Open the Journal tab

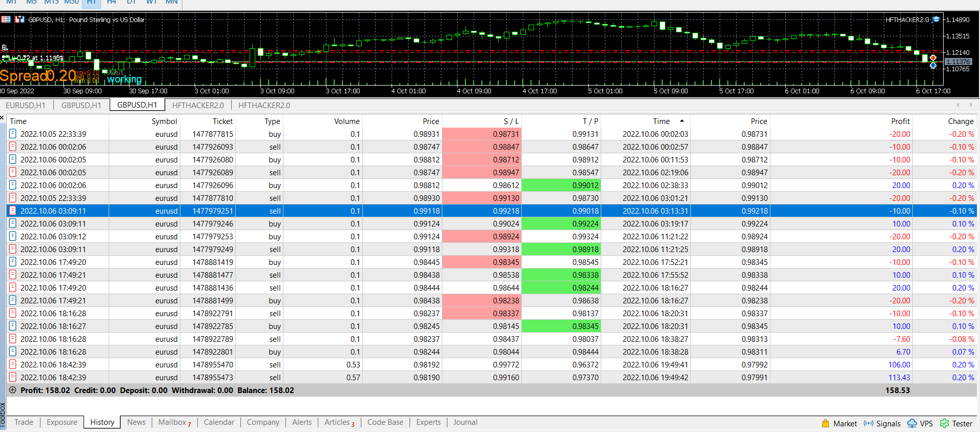click(x=465, y=422)
